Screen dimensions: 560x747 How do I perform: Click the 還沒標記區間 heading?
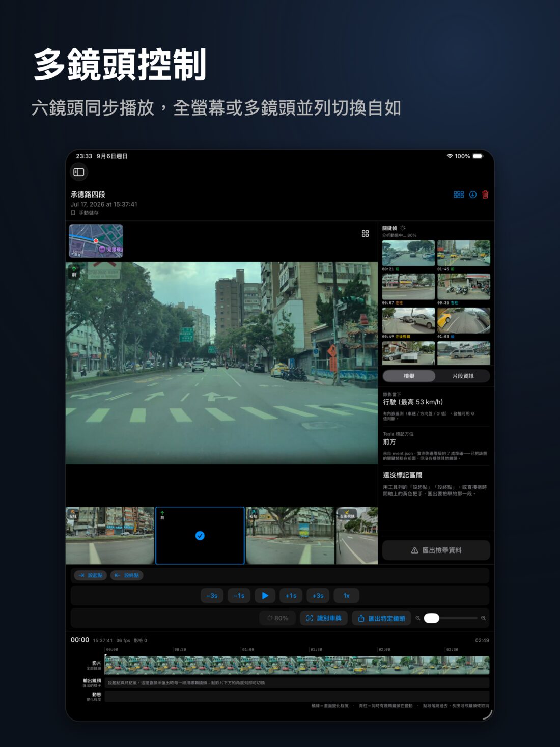point(403,475)
